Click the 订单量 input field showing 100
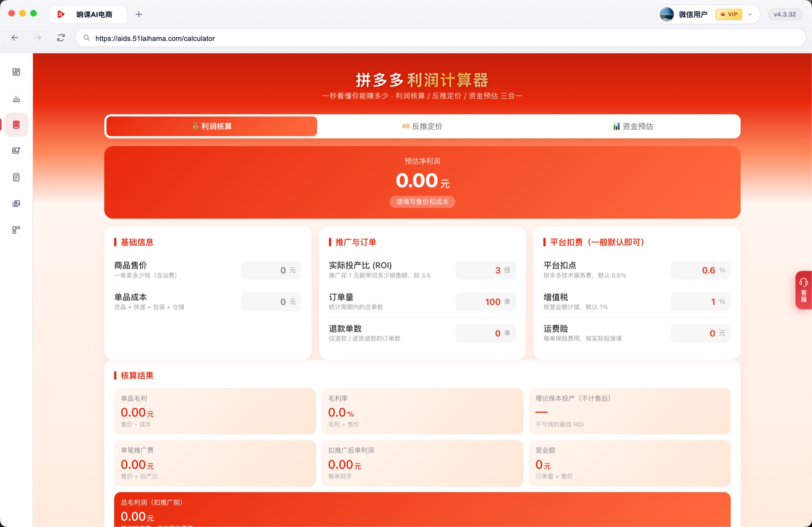This screenshot has width=812, height=527. [x=486, y=302]
